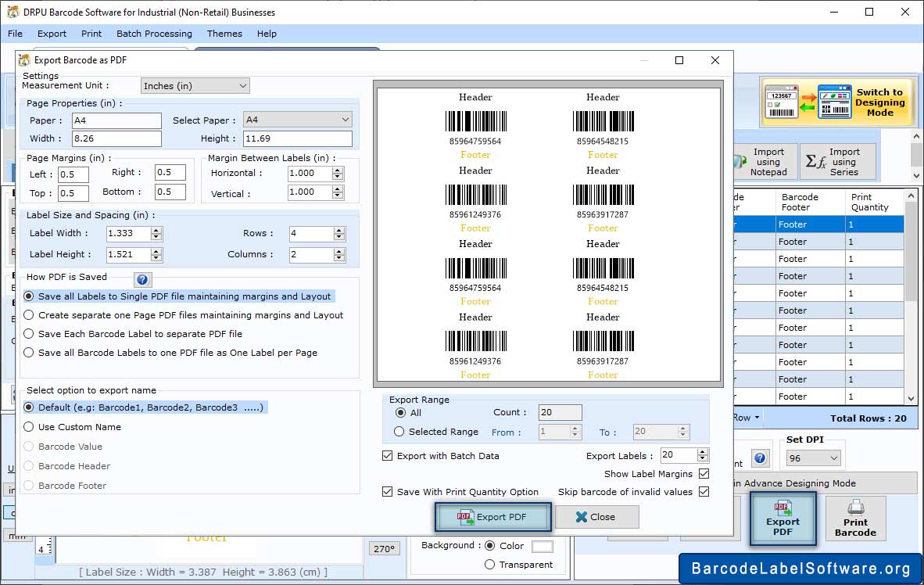Click the 270° rotation button
The height and width of the screenshot is (585, 924).
[384, 549]
